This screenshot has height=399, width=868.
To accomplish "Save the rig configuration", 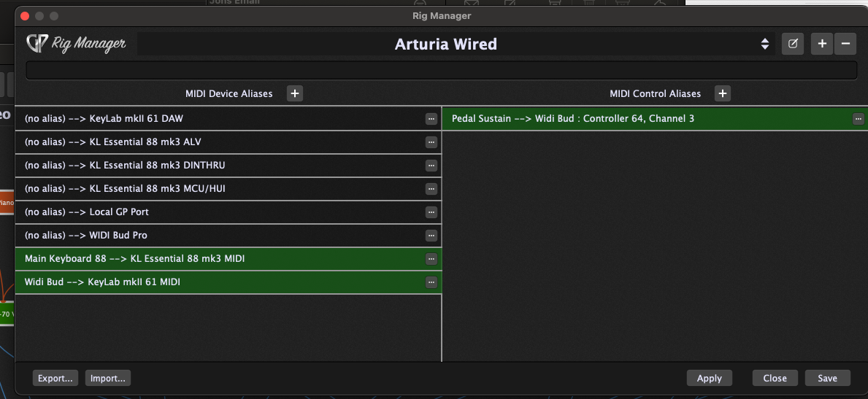I will pyautogui.click(x=828, y=379).
